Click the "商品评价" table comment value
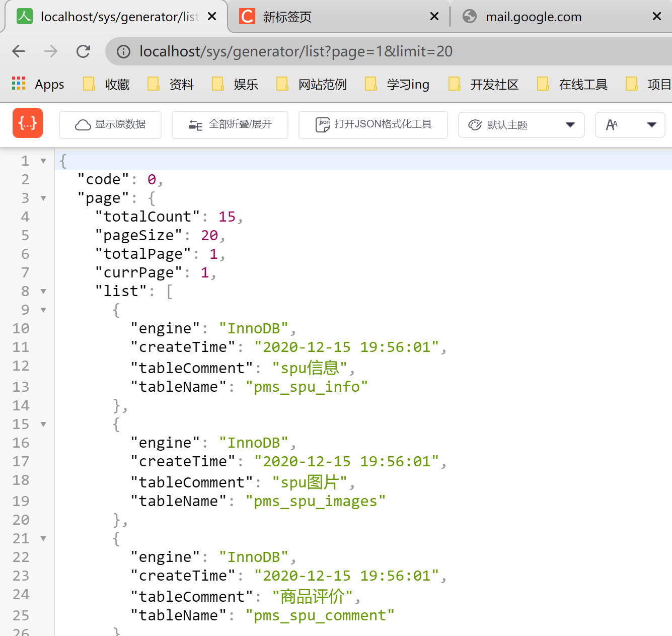 coord(313,597)
